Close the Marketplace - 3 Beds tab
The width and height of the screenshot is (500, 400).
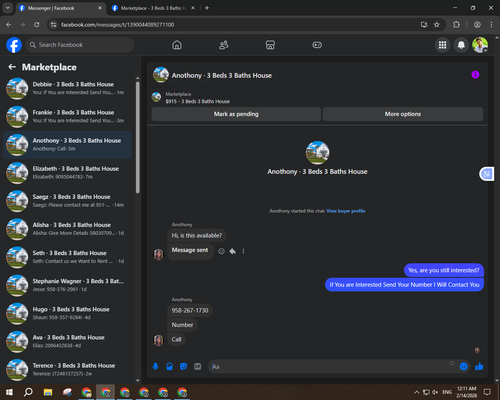pos(193,8)
